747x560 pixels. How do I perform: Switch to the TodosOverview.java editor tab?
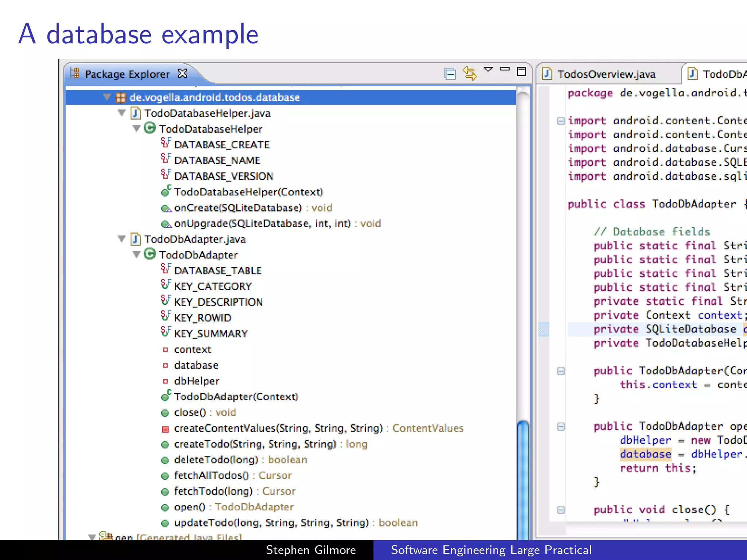pos(606,74)
